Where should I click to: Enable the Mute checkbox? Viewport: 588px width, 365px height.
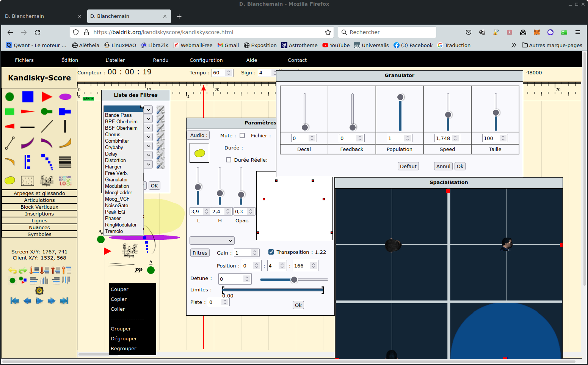point(242,135)
